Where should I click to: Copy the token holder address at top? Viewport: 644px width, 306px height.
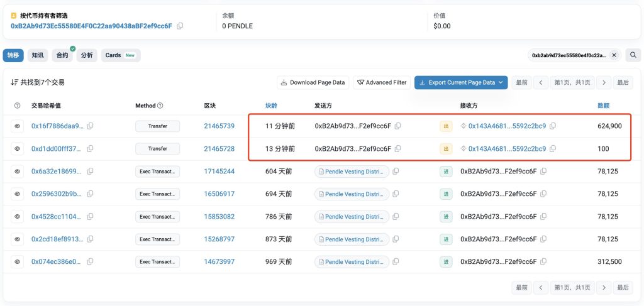pos(180,26)
